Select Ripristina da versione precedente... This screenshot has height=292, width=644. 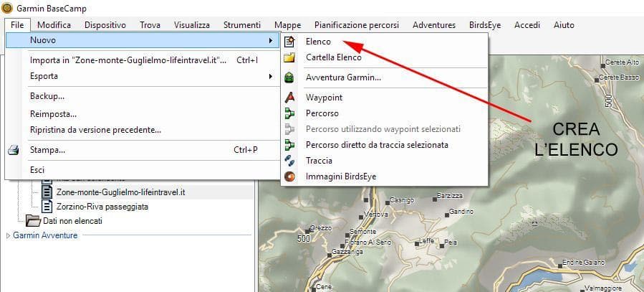(x=143, y=130)
